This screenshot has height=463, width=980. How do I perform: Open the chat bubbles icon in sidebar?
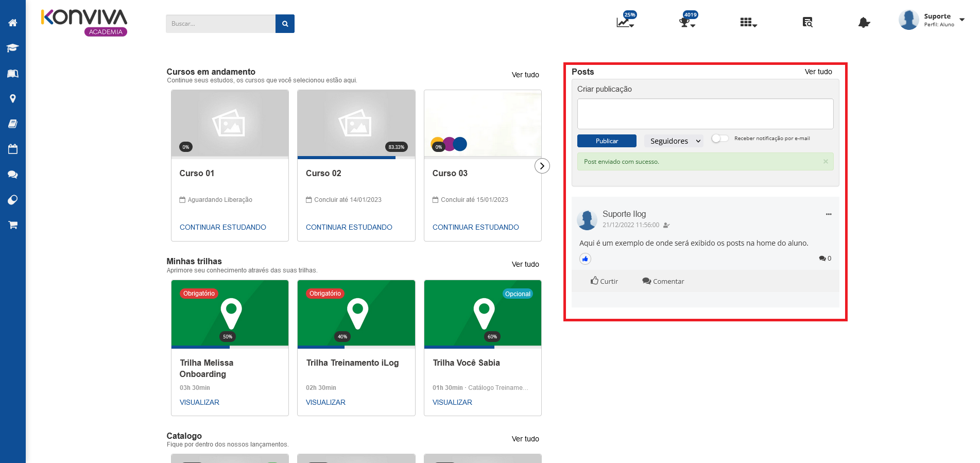[13, 175]
